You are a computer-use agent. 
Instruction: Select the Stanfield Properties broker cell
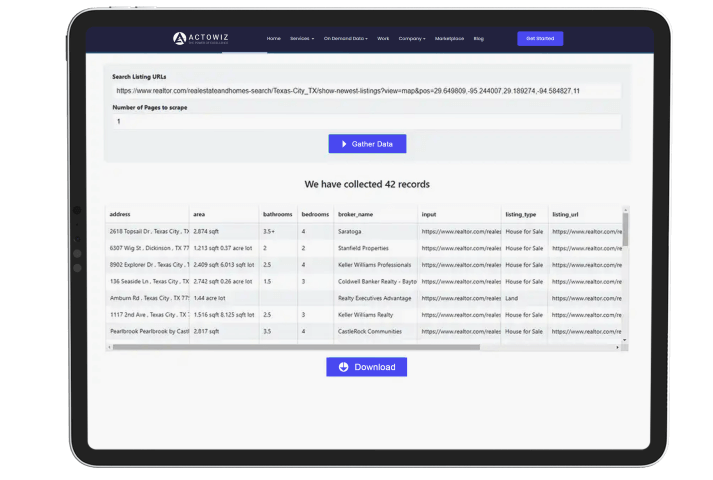pyautogui.click(x=376, y=248)
